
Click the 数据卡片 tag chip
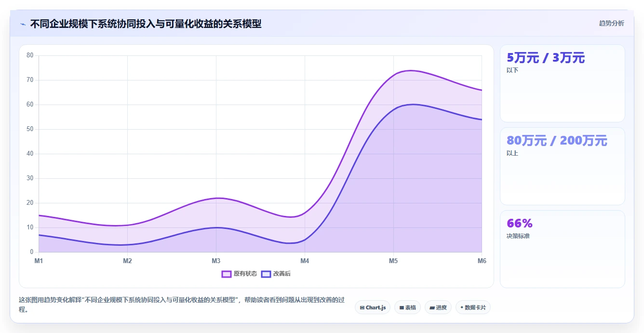(473, 307)
